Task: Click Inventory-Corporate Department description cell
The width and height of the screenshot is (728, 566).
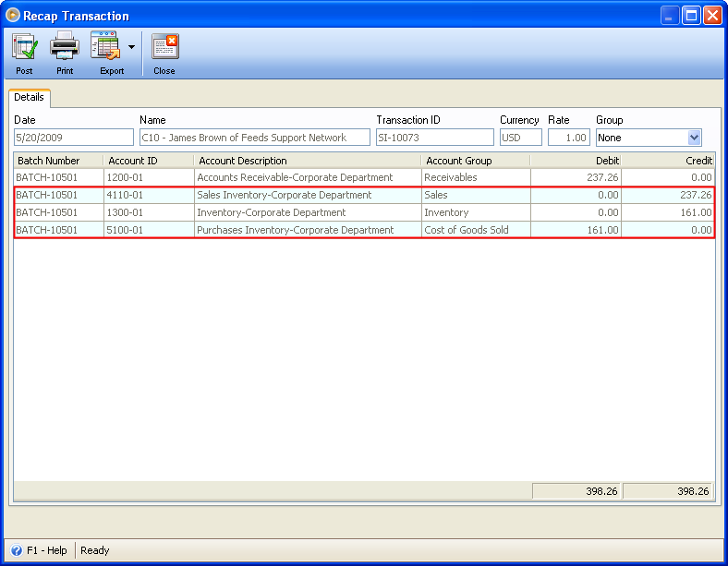Action: click(x=308, y=212)
